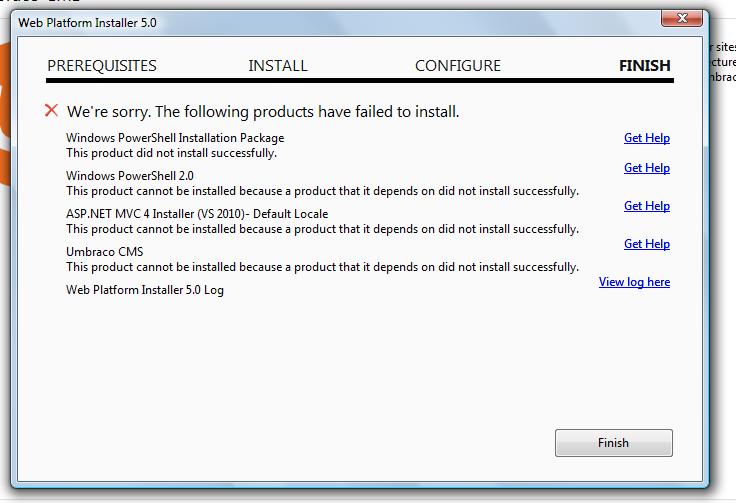Click the Finish button

[x=613, y=442]
